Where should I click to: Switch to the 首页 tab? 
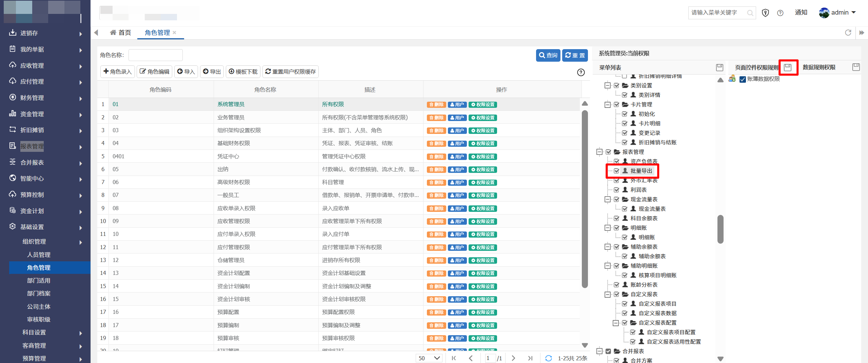pyautogui.click(x=121, y=33)
